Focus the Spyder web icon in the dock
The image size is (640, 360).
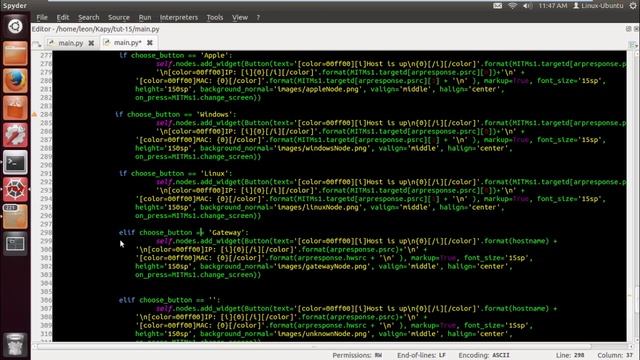15,189
